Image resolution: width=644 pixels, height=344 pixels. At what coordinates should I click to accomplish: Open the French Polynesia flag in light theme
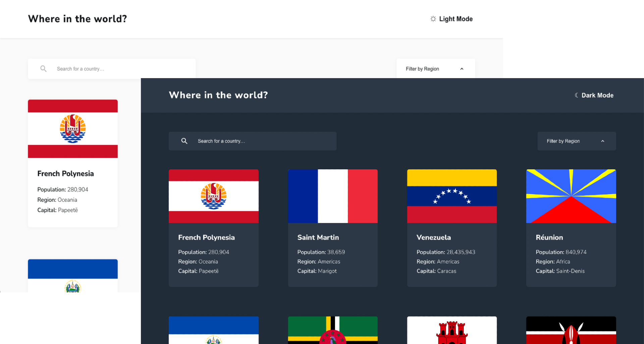[x=73, y=129]
